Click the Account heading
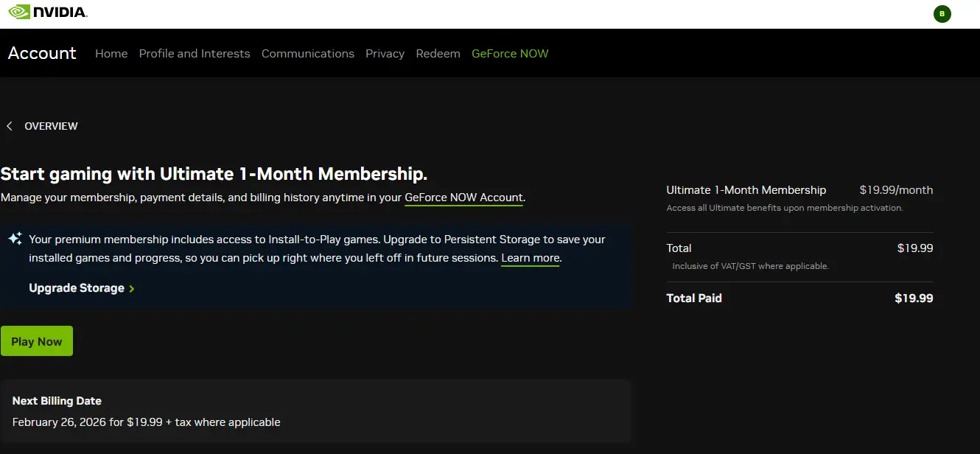The height and width of the screenshot is (454, 980). pyautogui.click(x=42, y=53)
